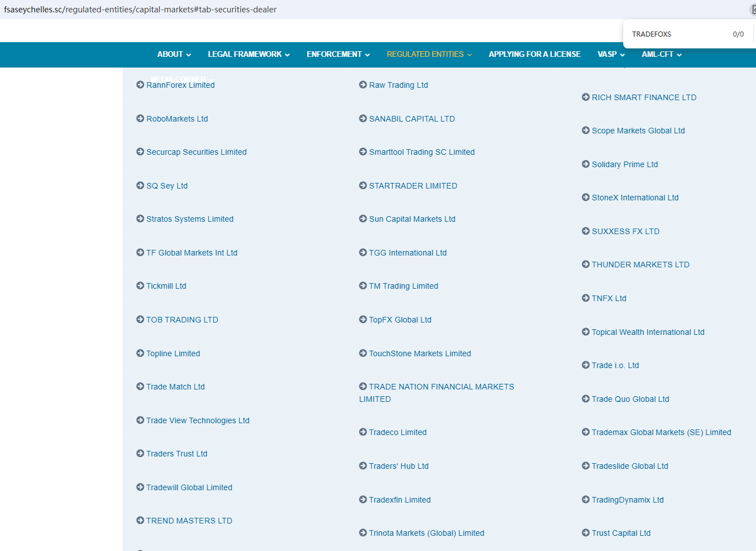Open the Topline Limited link
The width and height of the screenshot is (756, 551).
173,353
